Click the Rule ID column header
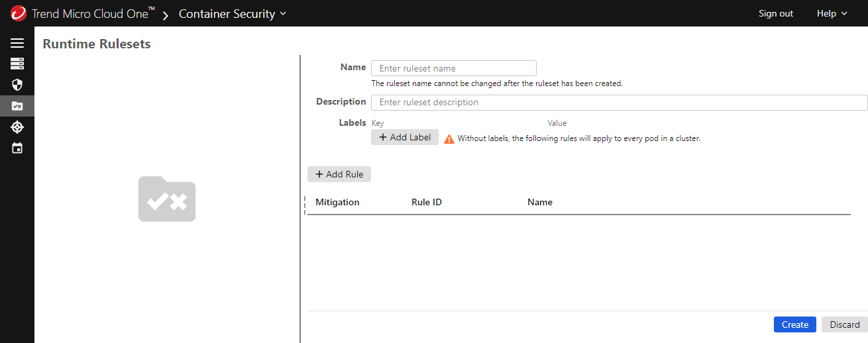Screen dimensions: 868x343 click(x=426, y=202)
